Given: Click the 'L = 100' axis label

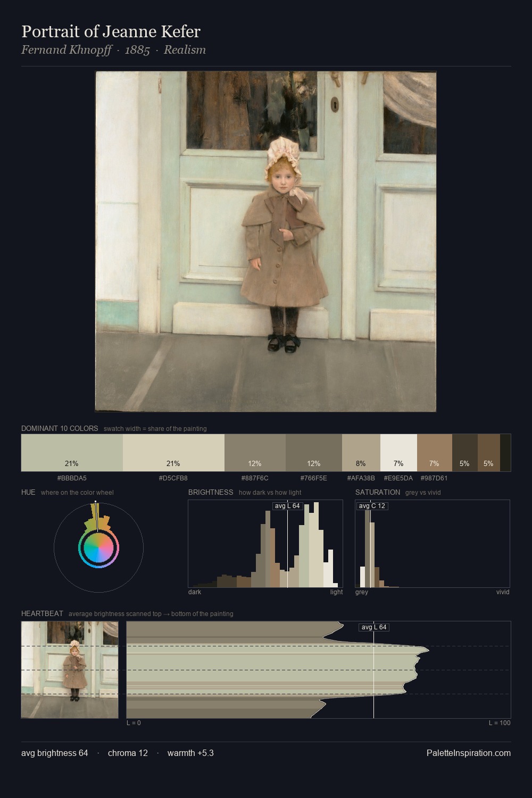Looking at the screenshot, I should click(500, 723).
